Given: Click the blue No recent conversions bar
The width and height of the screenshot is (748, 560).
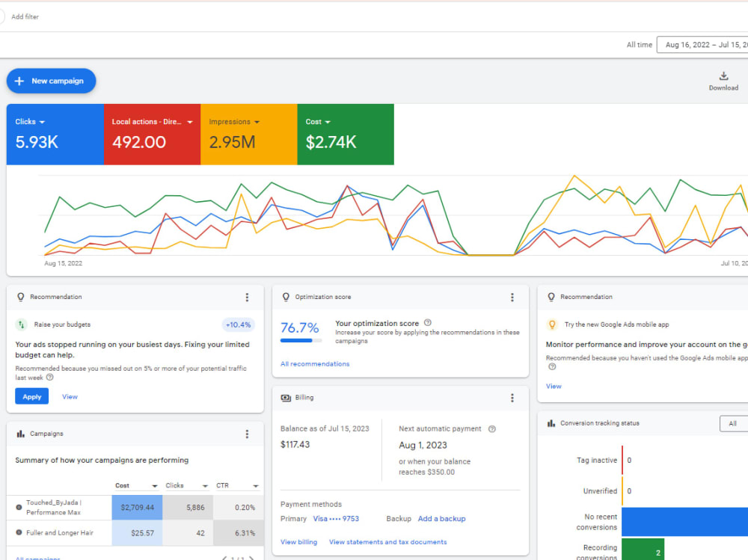Looking at the screenshot, I should (x=684, y=522).
